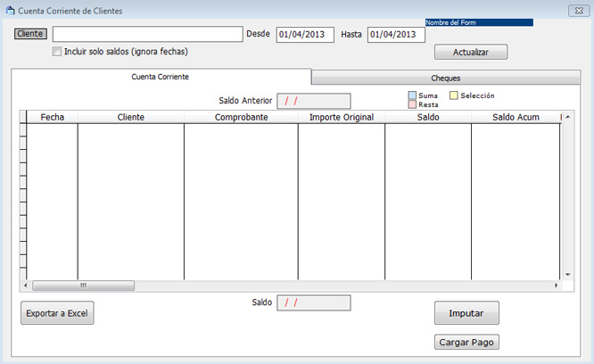Focus the Cliente text input field
This screenshot has height=364, width=594.
147,34
